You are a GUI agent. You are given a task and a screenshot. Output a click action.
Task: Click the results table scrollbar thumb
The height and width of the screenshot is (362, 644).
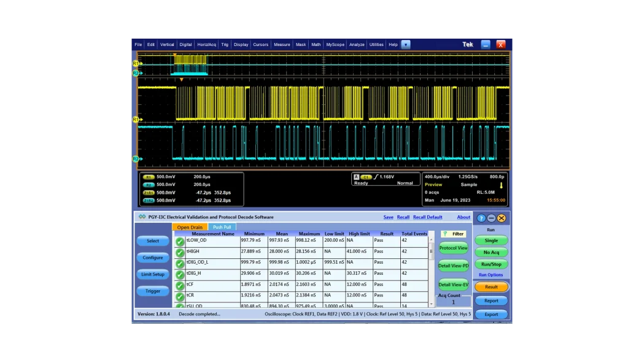click(x=431, y=251)
